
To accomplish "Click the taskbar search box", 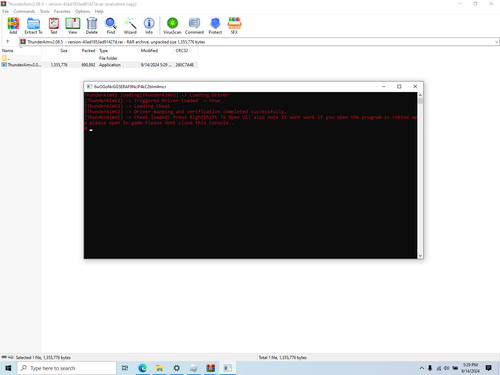I will (x=67, y=368).
